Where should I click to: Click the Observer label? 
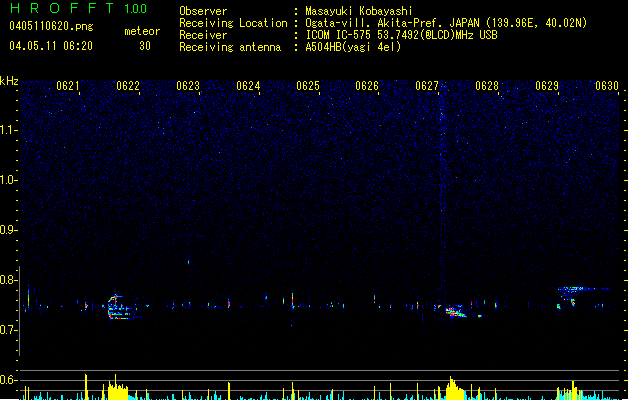203,11
